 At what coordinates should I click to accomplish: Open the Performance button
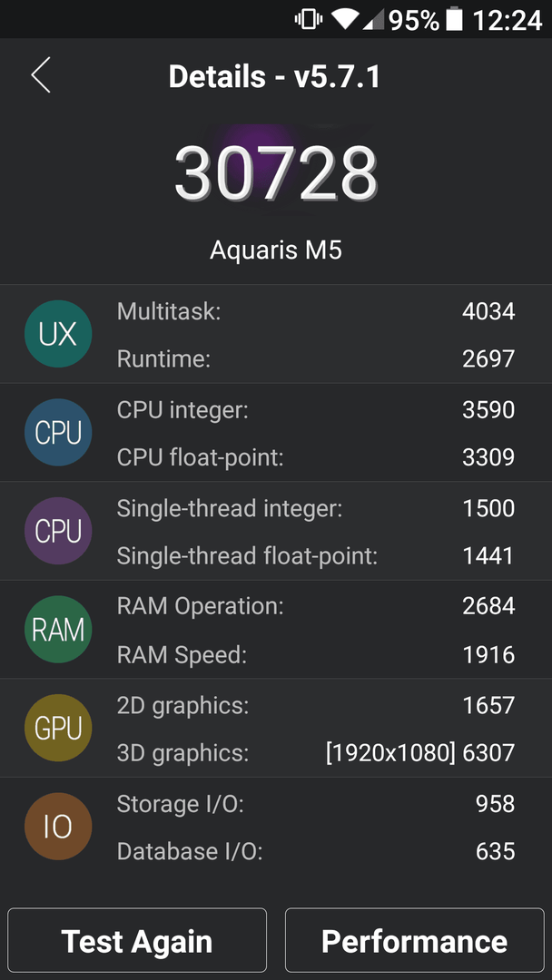pos(415,941)
